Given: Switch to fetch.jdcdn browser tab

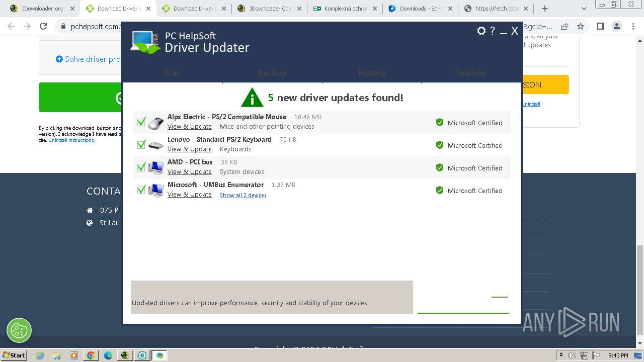Looking at the screenshot, I should click(496, 9).
